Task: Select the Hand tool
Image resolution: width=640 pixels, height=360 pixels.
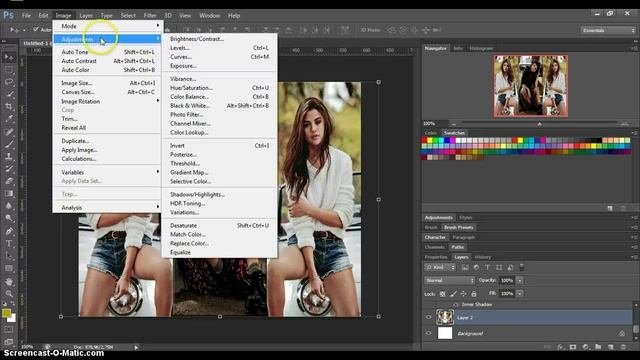Action: 9,282
